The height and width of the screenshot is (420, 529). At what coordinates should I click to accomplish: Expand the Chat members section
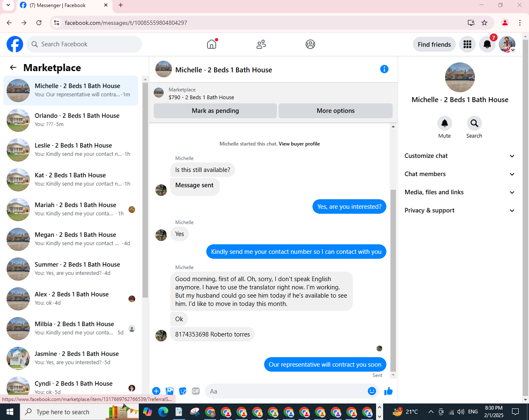pyautogui.click(x=460, y=174)
